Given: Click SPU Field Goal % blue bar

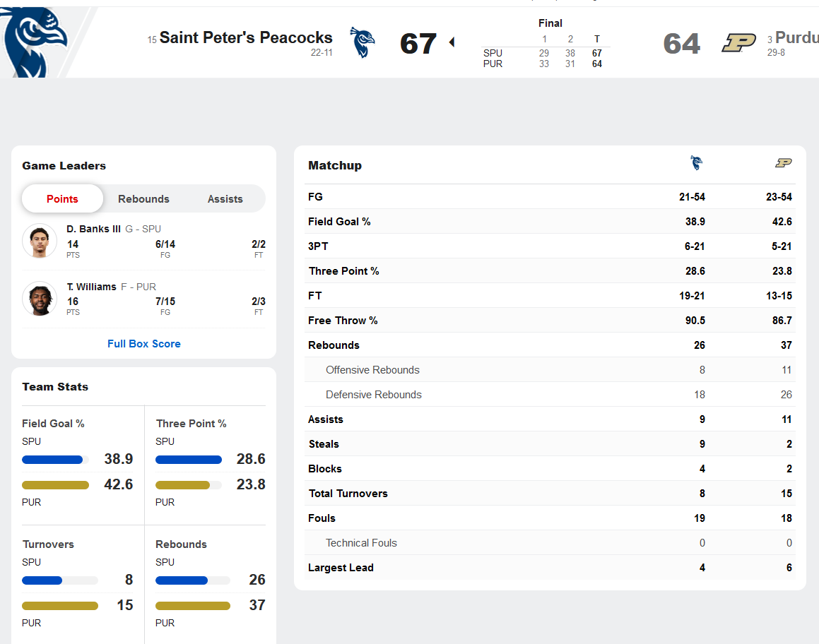Looking at the screenshot, I should coord(52,460).
